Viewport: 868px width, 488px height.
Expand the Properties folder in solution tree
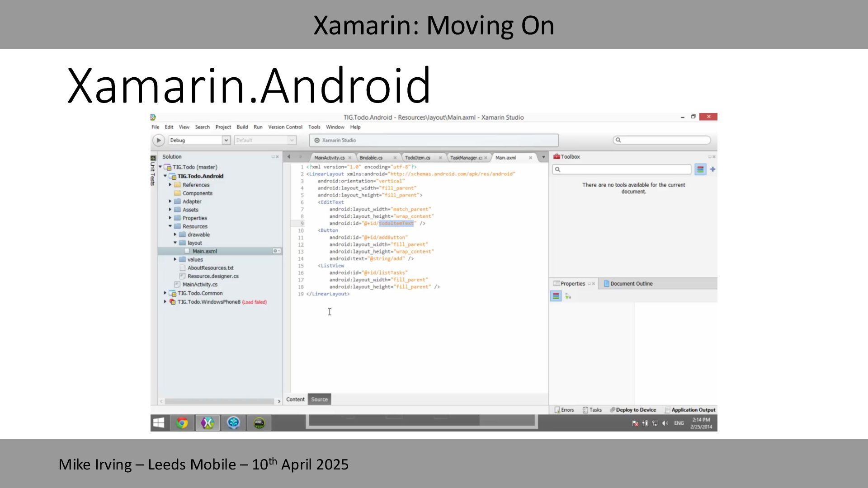point(170,217)
